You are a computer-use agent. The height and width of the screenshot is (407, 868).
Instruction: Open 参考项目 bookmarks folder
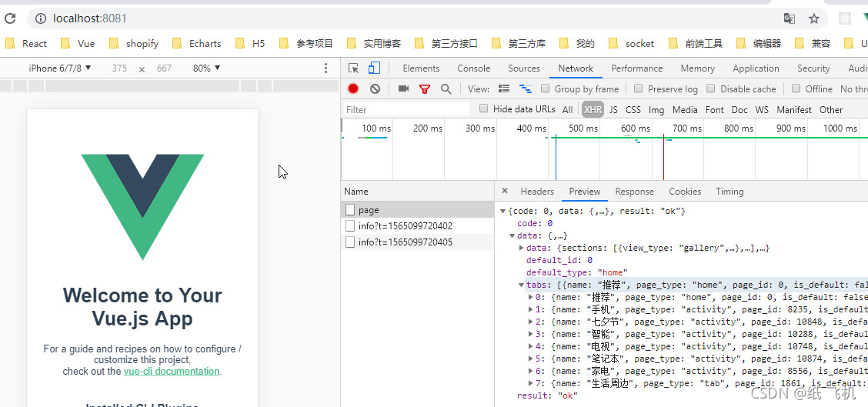coord(306,43)
